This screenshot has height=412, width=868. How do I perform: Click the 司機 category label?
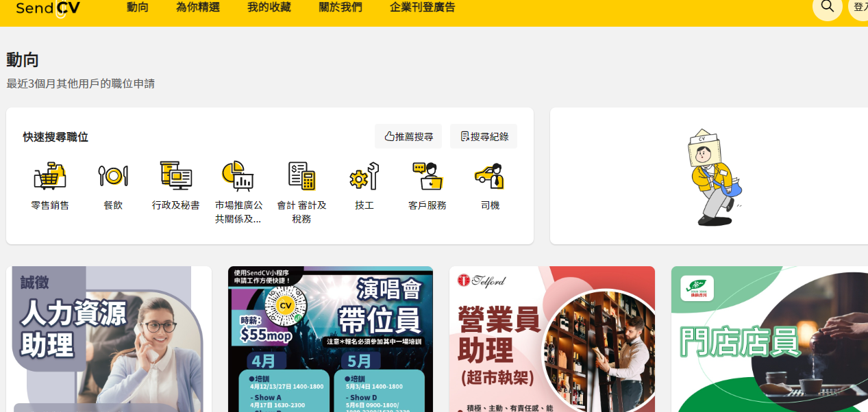point(490,205)
